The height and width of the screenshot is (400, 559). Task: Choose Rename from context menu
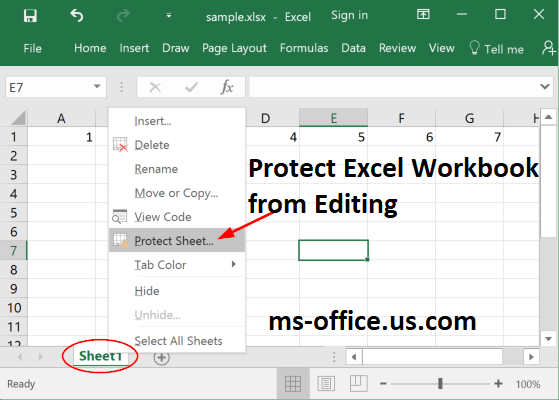click(x=177, y=169)
